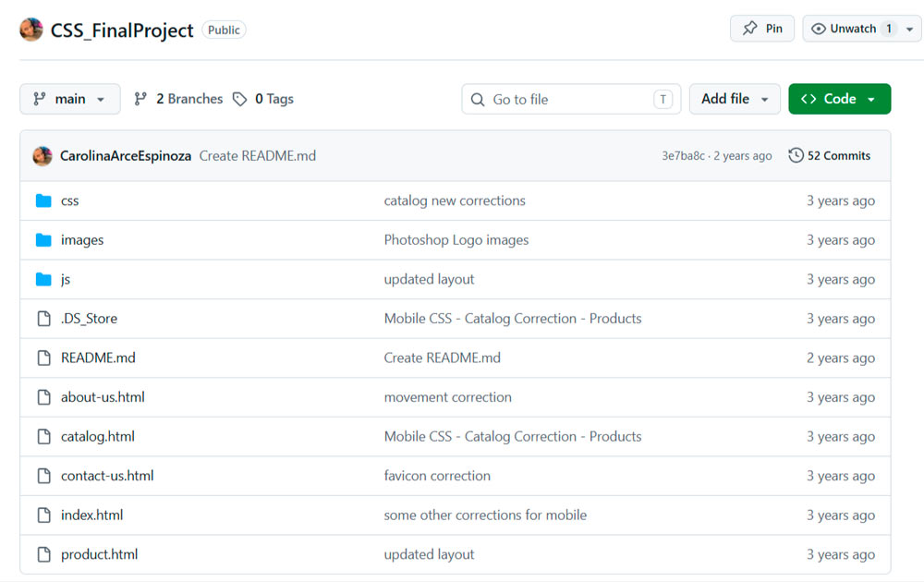Pin the repository with Pin button
924x582 pixels.
tap(762, 29)
